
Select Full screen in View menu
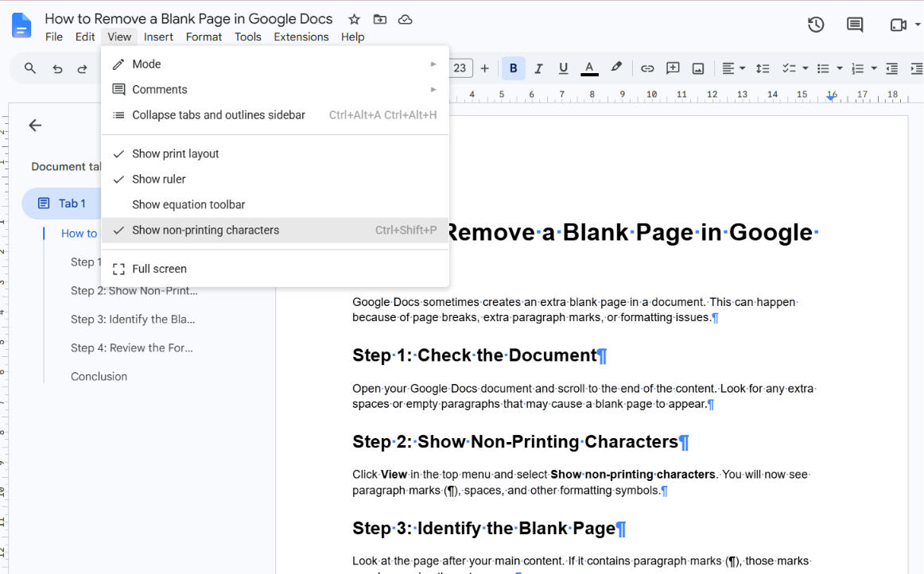tap(275, 269)
